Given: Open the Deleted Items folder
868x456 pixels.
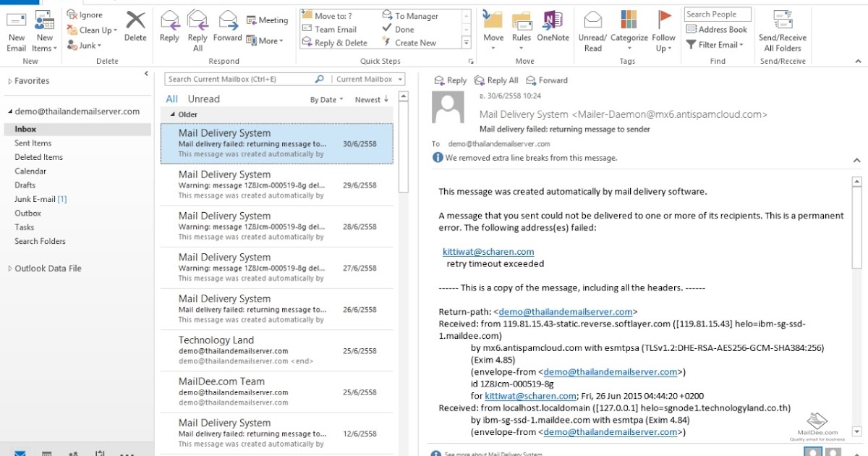Looking at the screenshot, I should coord(39,157).
